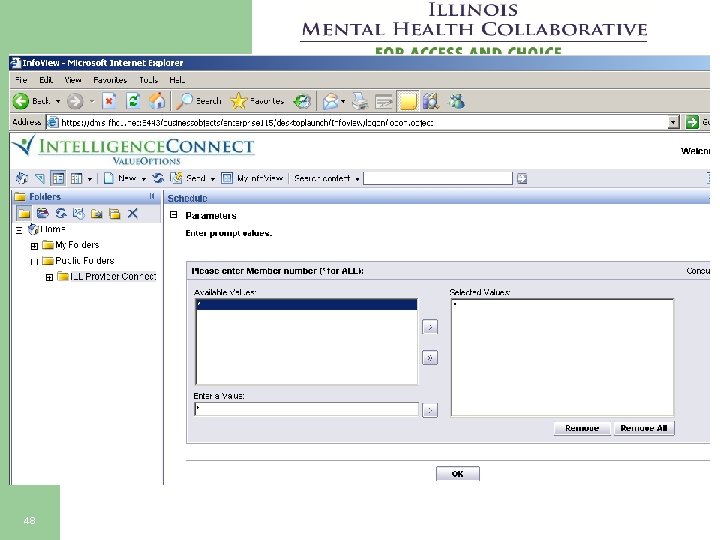Click the search go icon beside search box
The height and width of the screenshot is (540, 720).
[x=522, y=178]
